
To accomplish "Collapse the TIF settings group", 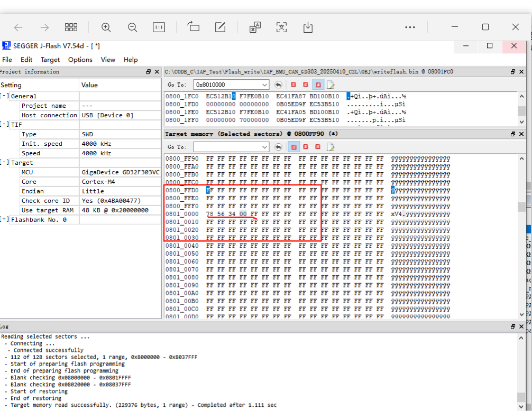I will pyautogui.click(x=4, y=124).
